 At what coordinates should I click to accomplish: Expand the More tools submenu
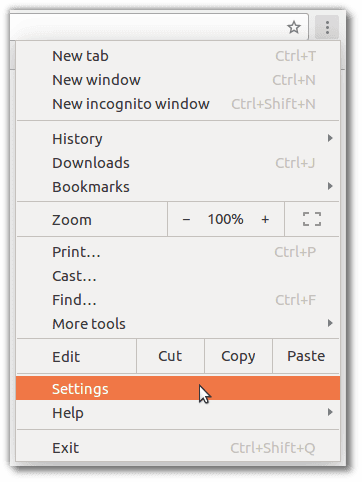click(x=178, y=324)
